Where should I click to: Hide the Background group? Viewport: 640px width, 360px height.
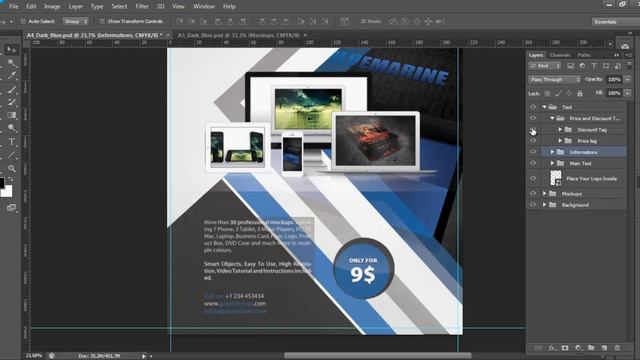(533, 205)
